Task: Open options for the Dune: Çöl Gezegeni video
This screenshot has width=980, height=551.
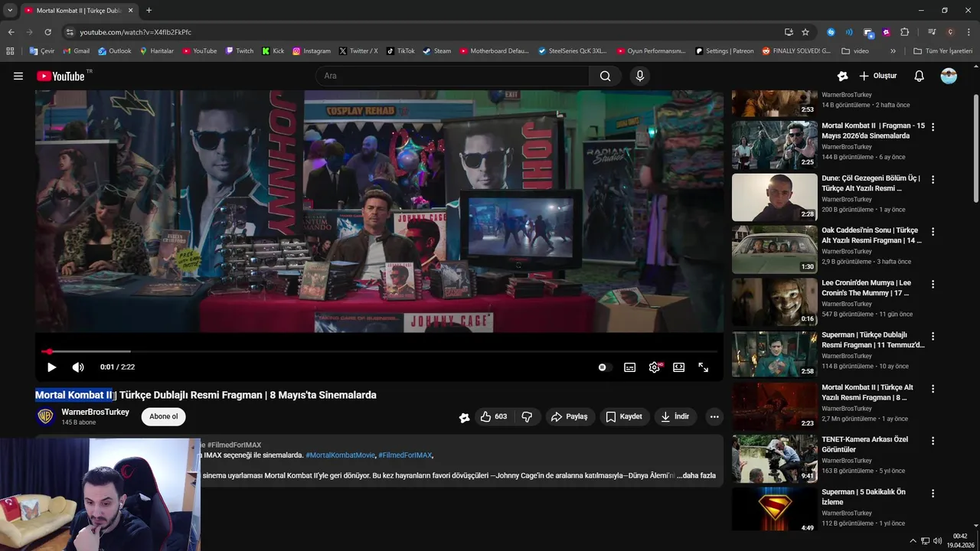Action: pos(933,179)
